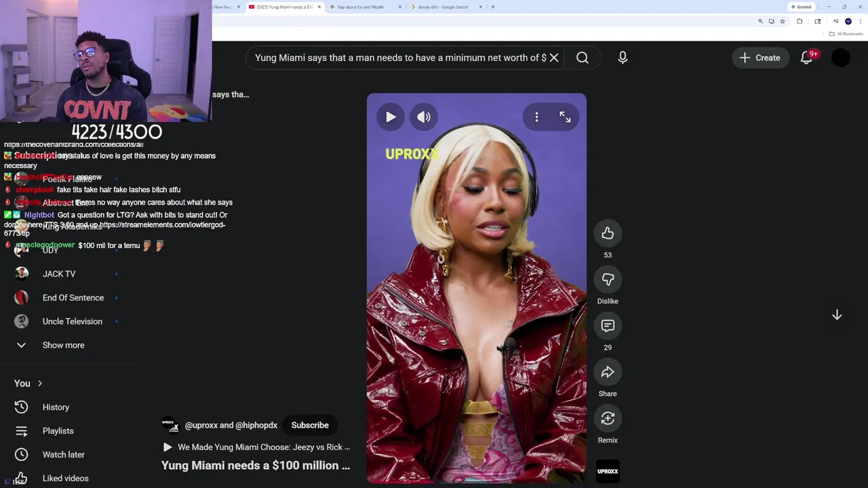Open Playlists in the sidebar
Image resolution: width=868 pixels, height=488 pixels.
coord(58,431)
